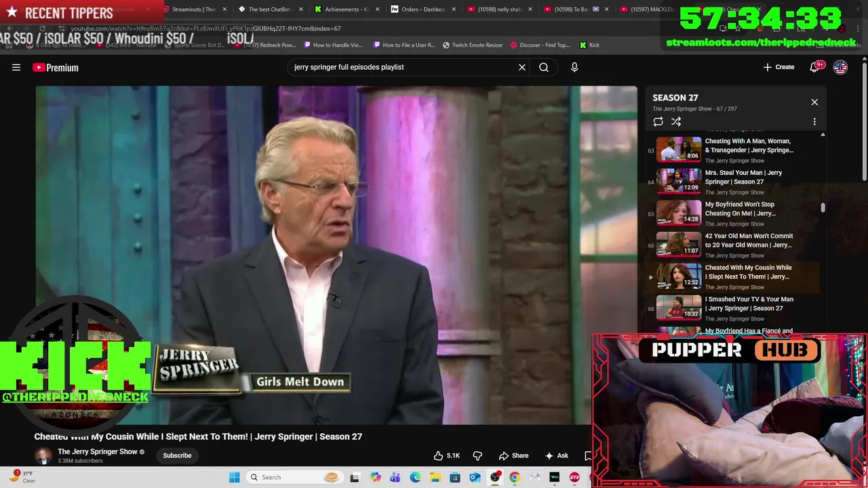Click the playlist panel scrollbar thumb

[x=823, y=207]
